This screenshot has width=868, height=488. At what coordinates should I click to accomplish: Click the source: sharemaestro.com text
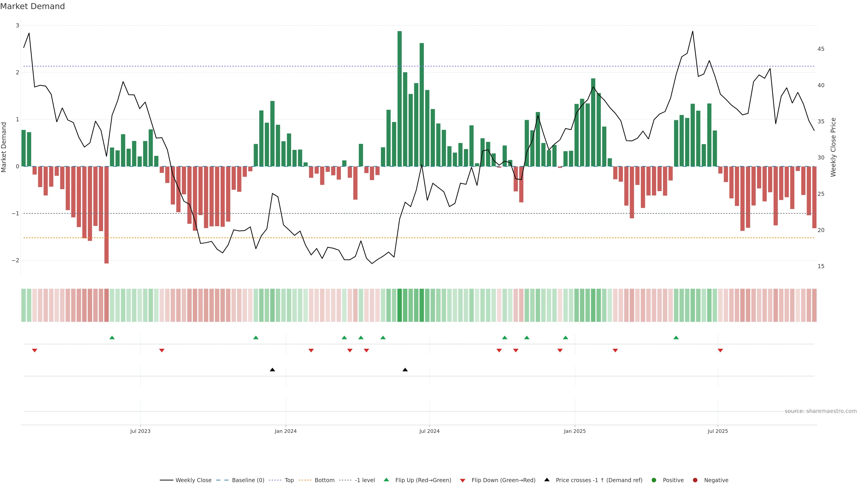[821, 411]
